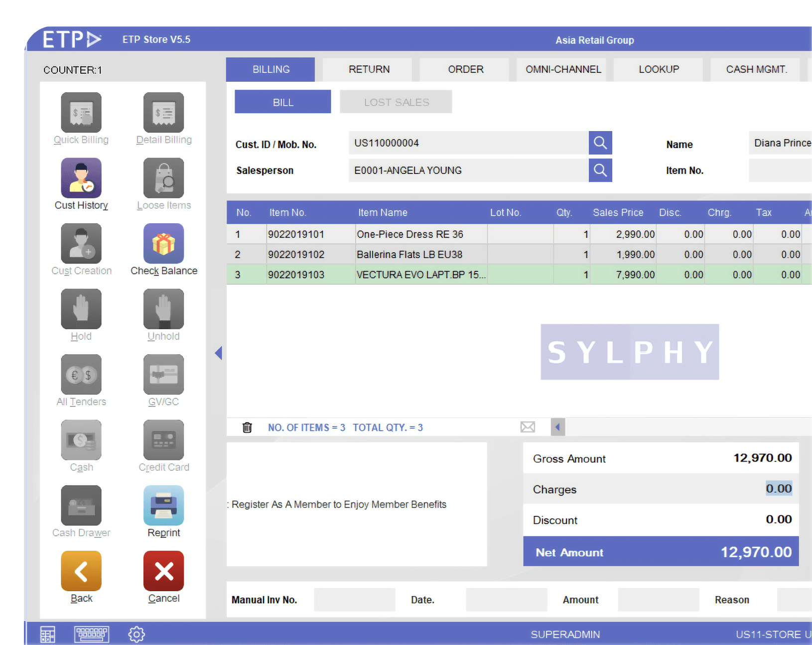Switch to the RETURN tab
812x645 pixels.
369,69
